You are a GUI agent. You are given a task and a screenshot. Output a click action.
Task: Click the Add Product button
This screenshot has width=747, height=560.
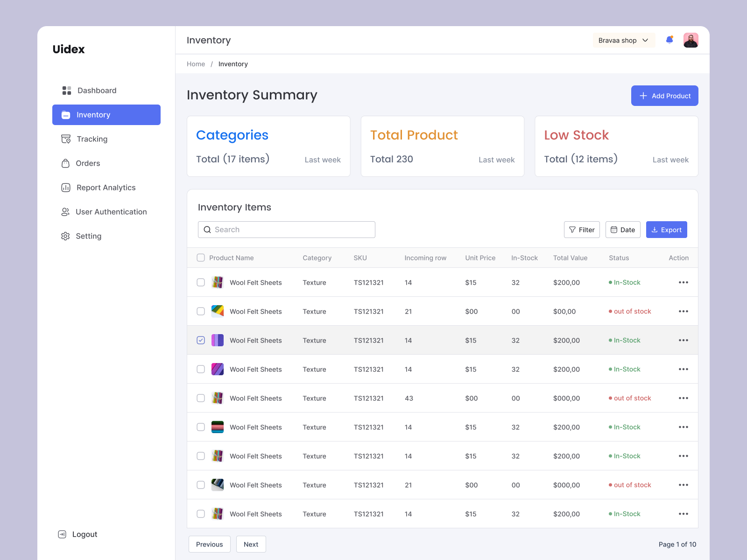click(x=665, y=96)
